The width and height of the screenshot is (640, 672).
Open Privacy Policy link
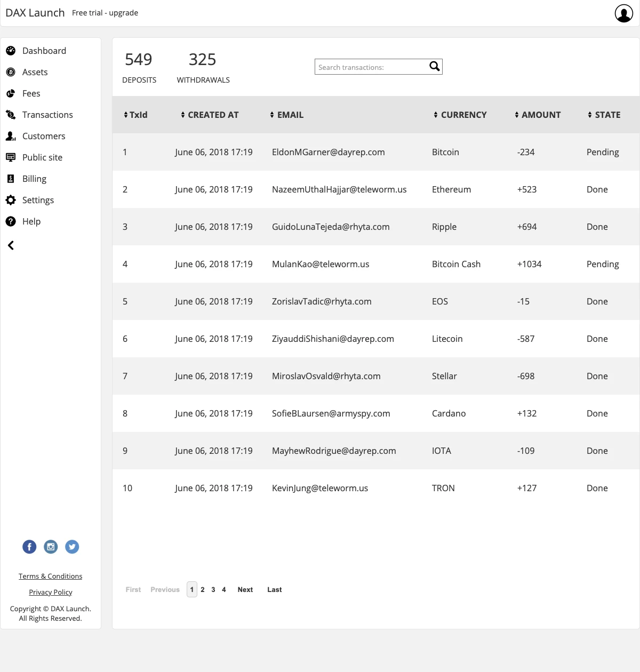click(51, 592)
